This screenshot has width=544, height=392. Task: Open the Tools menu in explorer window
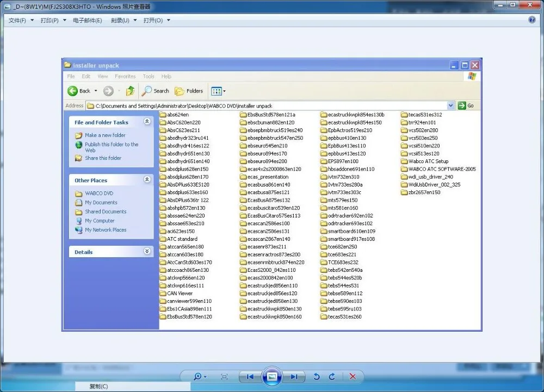(x=149, y=76)
